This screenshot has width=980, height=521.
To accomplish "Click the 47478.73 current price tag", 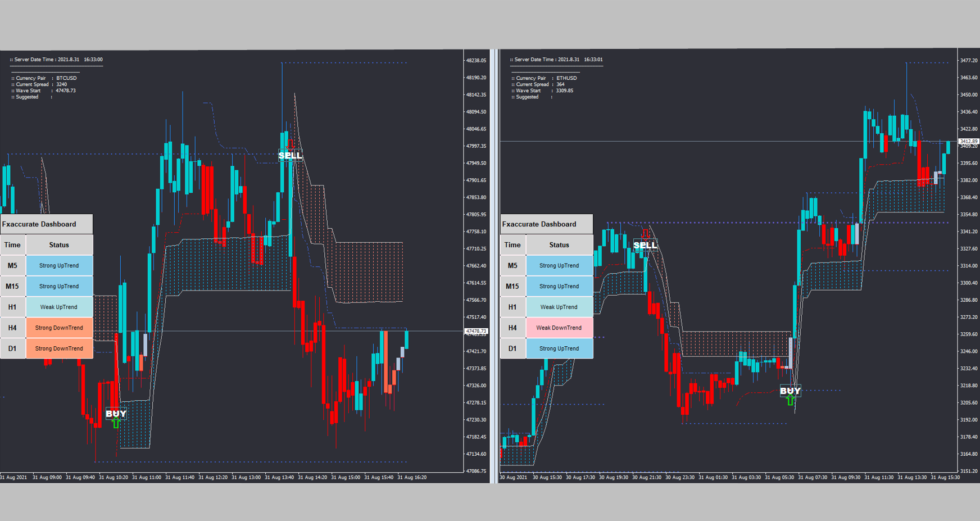I will click(476, 332).
